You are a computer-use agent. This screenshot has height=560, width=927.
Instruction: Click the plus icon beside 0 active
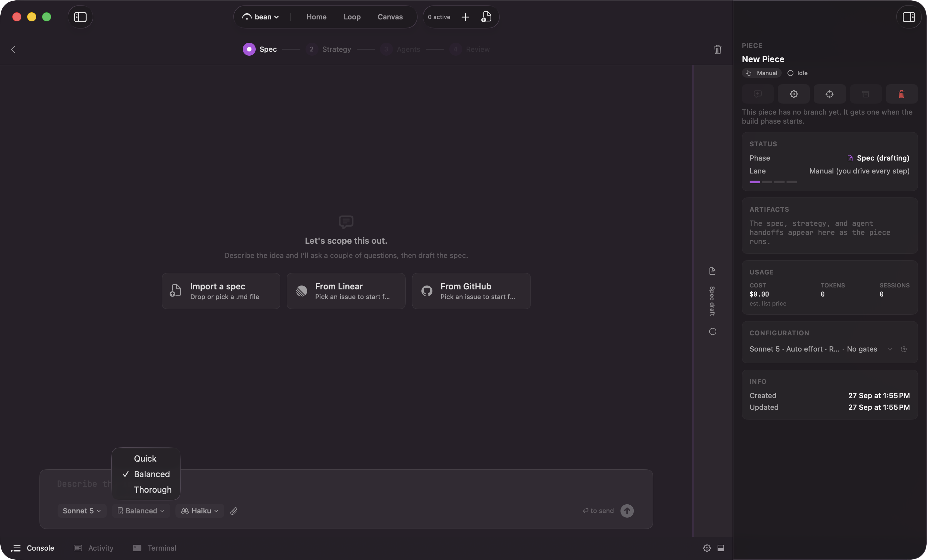pos(465,17)
